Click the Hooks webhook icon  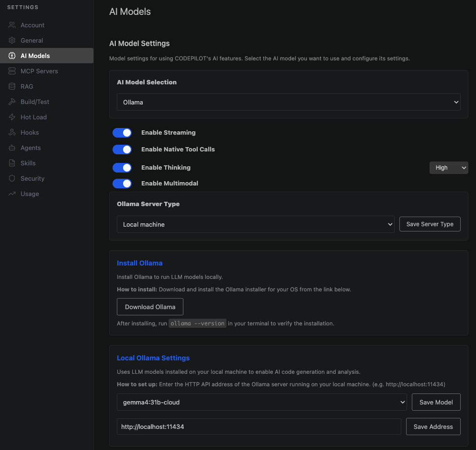[12, 132]
